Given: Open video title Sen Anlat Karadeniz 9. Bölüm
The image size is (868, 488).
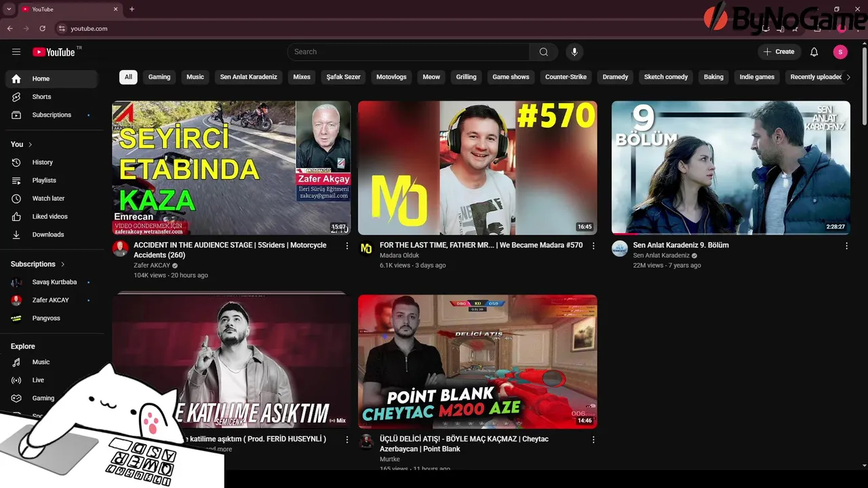Looking at the screenshot, I should (x=681, y=245).
